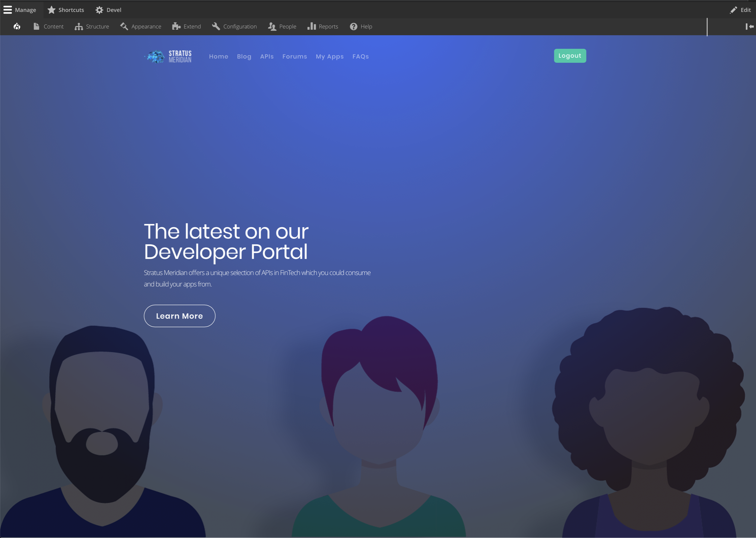Open the My Apps page
This screenshot has width=756, height=538.
click(x=329, y=56)
